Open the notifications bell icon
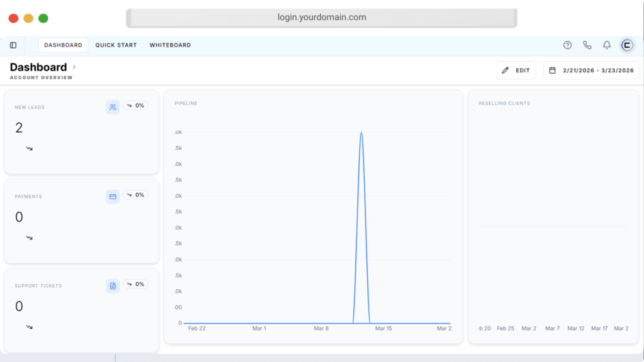The image size is (644, 362). tap(607, 45)
